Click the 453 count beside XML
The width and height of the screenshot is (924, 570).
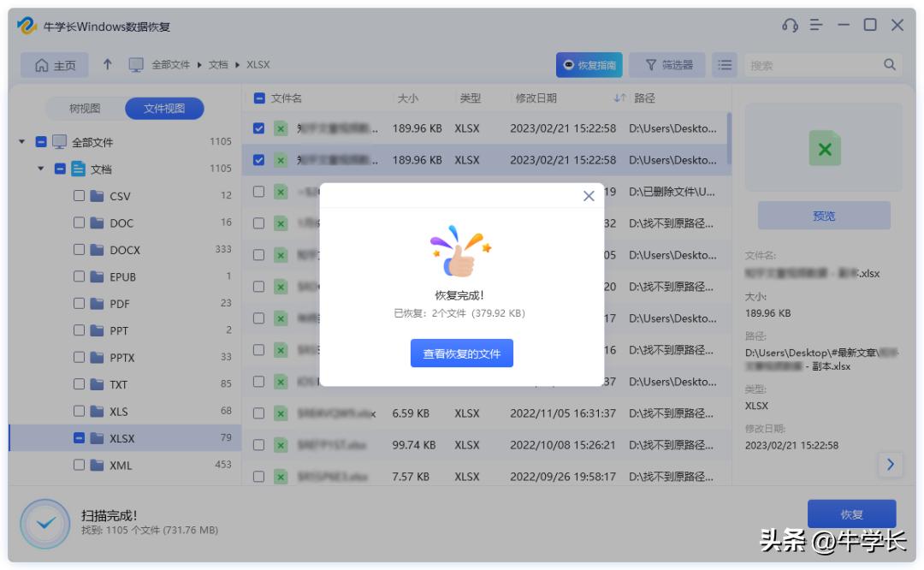point(222,465)
